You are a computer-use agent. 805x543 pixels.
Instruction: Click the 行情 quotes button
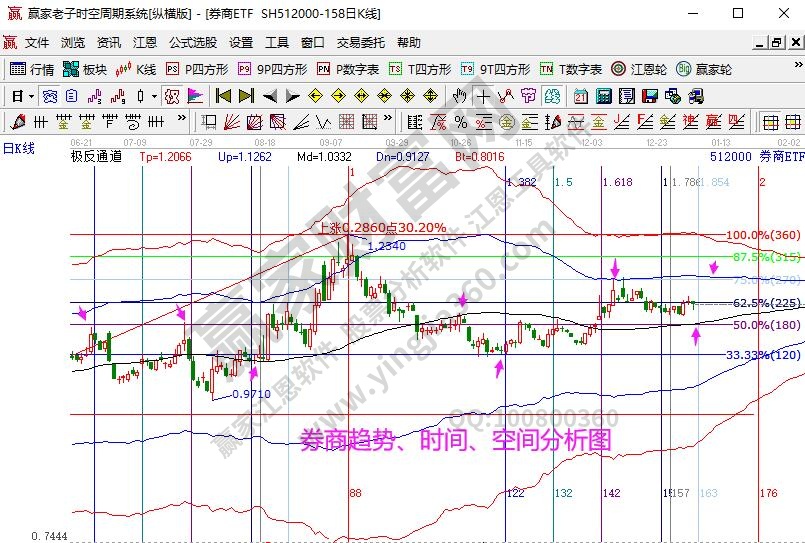click(x=32, y=69)
